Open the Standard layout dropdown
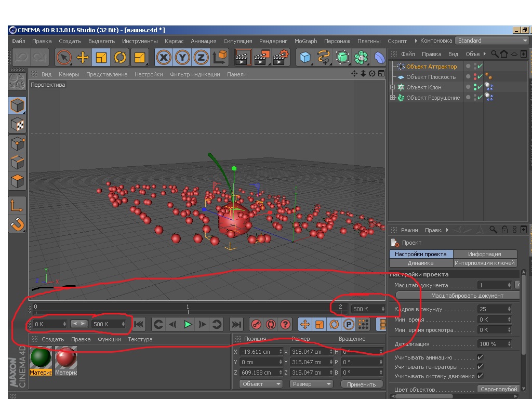Image resolution: width=532 pixels, height=399 pixels. (x=491, y=41)
